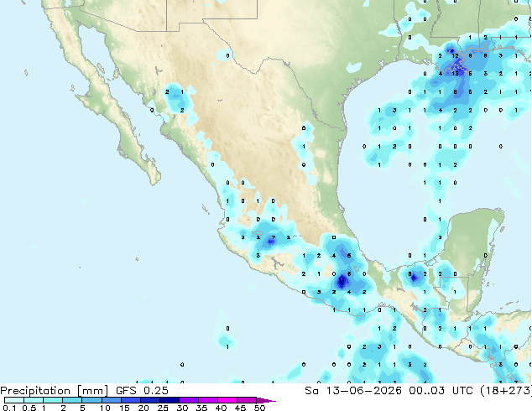Click the 0.5–1 mm legend color swatch

point(34,400)
